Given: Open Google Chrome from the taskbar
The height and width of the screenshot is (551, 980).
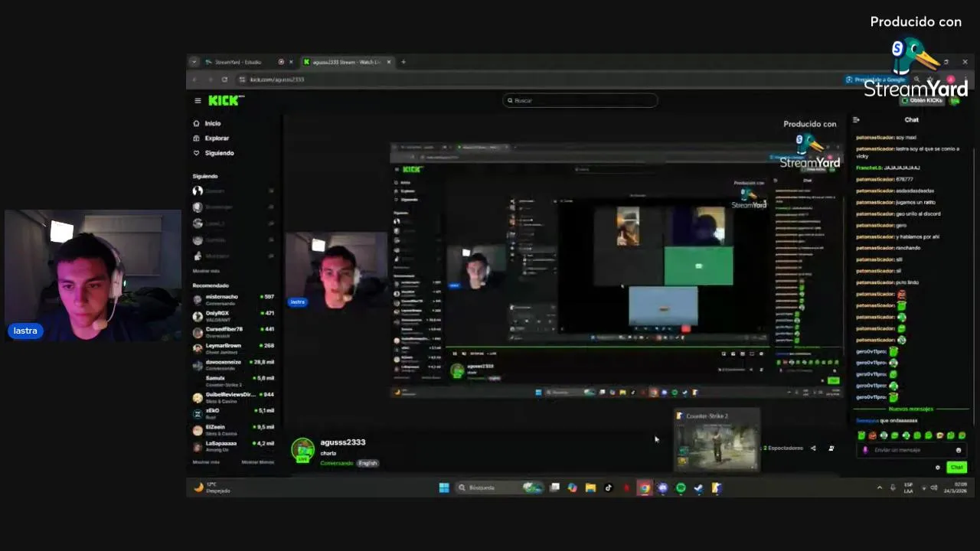Looking at the screenshot, I should point(645,487).
